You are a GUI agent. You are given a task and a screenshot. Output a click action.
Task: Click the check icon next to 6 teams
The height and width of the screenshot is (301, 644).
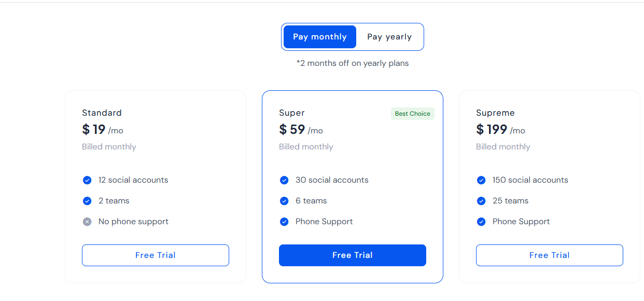click(x=284, y=201)
